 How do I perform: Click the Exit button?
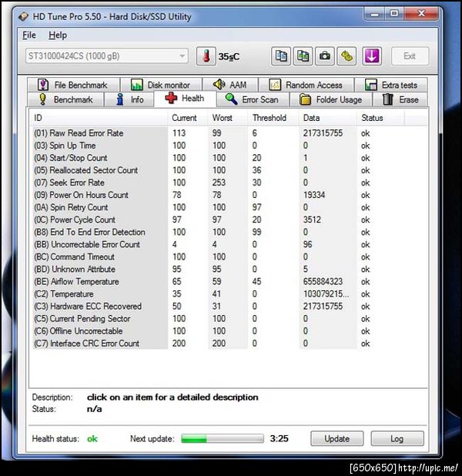(410, 56)
